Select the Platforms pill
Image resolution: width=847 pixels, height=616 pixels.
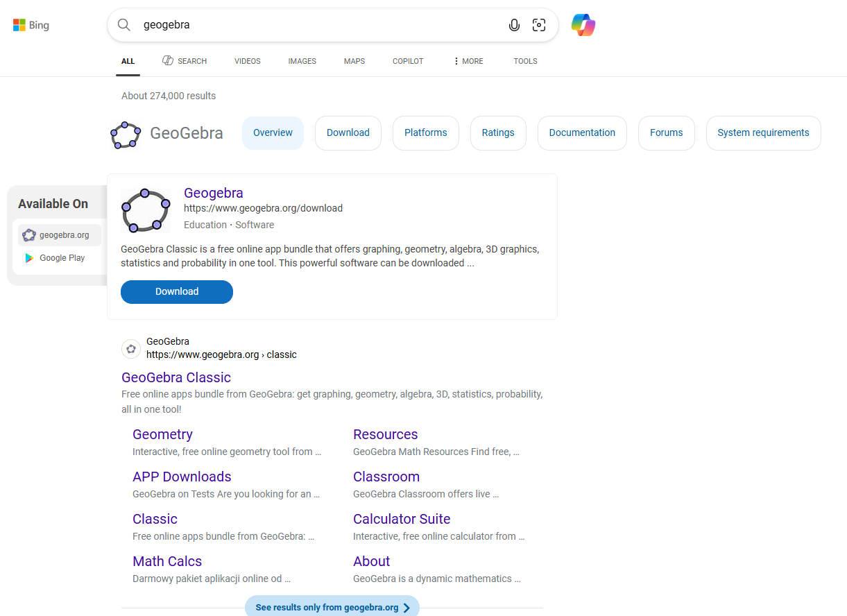click(426, 133)
